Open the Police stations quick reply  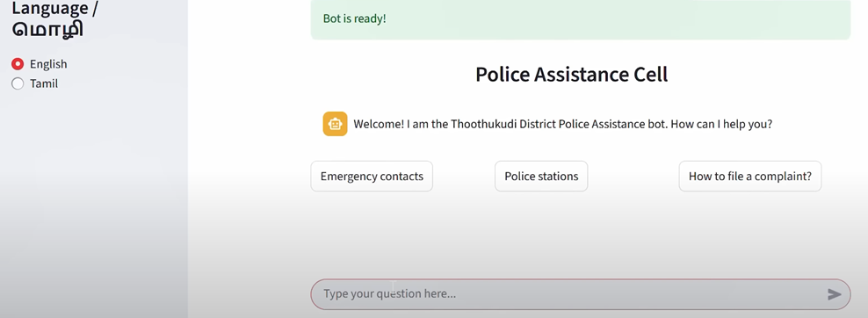pos(541,177)
